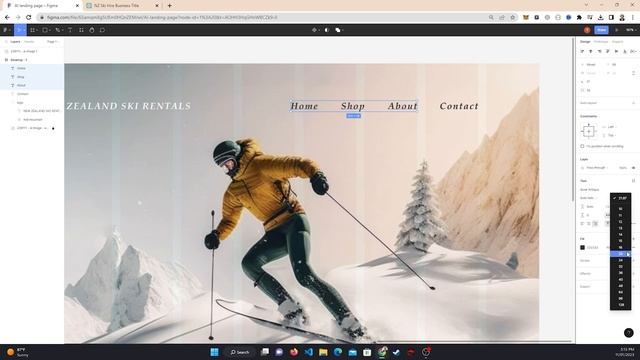Image resolution: width=640 pixels, height=360 pixels.
Task: Select the Hand tool
Action: 91,30
